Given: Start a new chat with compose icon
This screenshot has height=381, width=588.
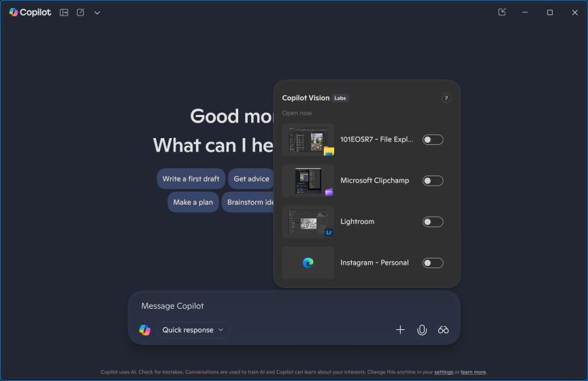Looking at the screenshot, I should 80,12.
